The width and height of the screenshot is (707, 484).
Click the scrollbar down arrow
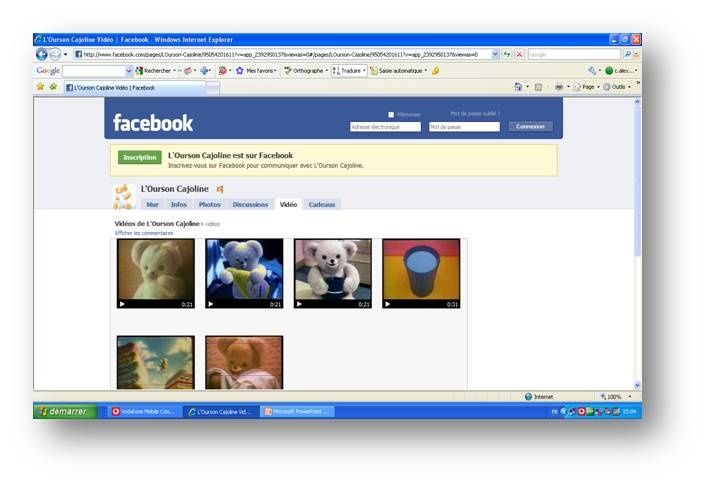(x=637, y=385)
